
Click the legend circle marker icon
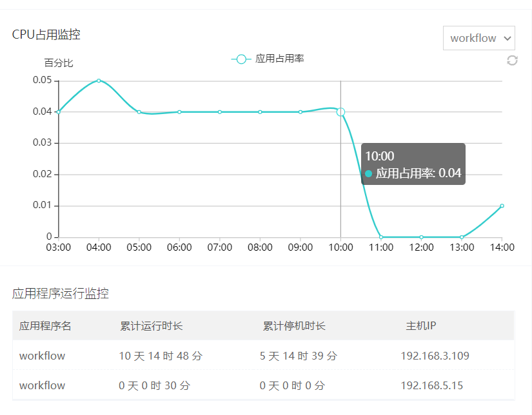click(x=241, y=59)
